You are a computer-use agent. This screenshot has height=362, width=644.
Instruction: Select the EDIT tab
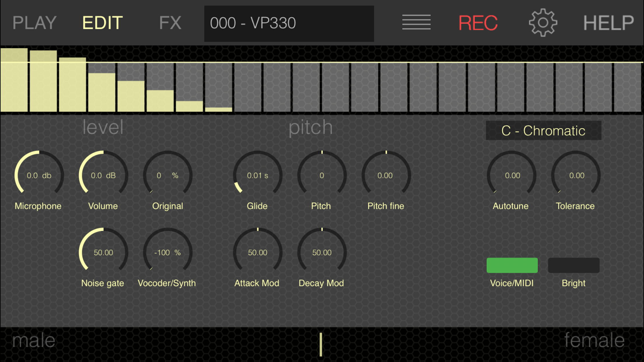point(102,23)
